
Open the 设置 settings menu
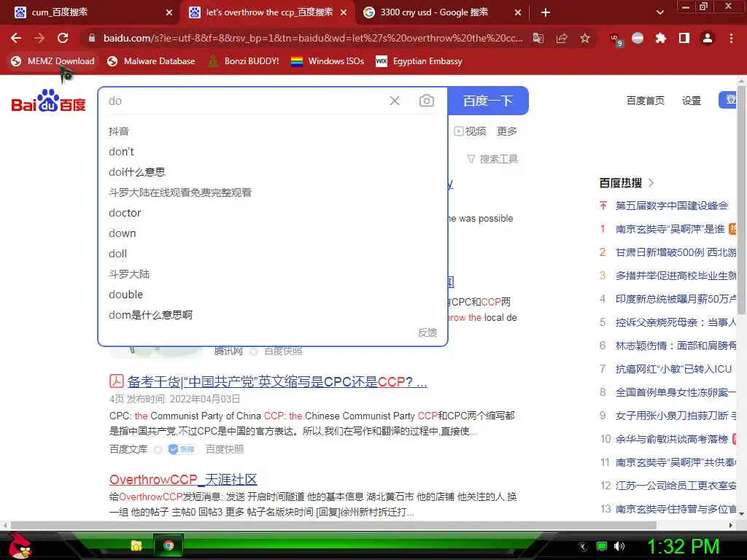tap(692, 101)
